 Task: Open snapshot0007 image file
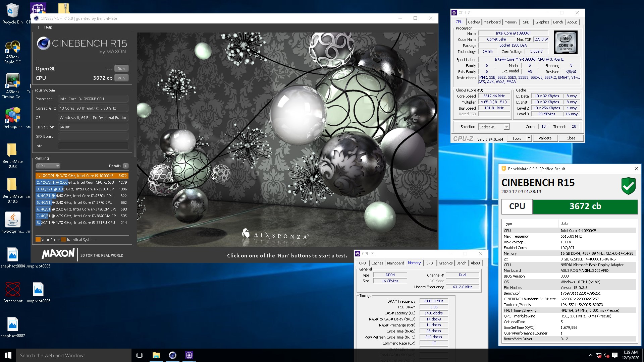pyautogui.click(x=12, y=327)
